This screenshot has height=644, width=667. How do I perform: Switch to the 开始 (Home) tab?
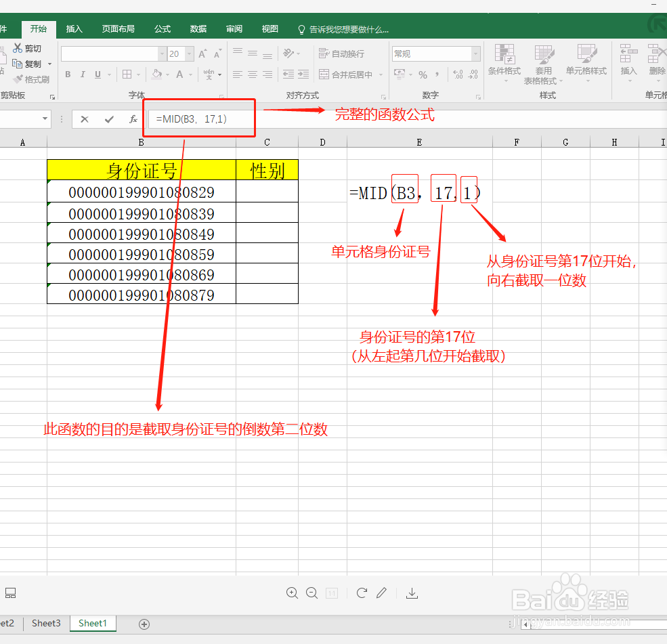tap(39, 28)
